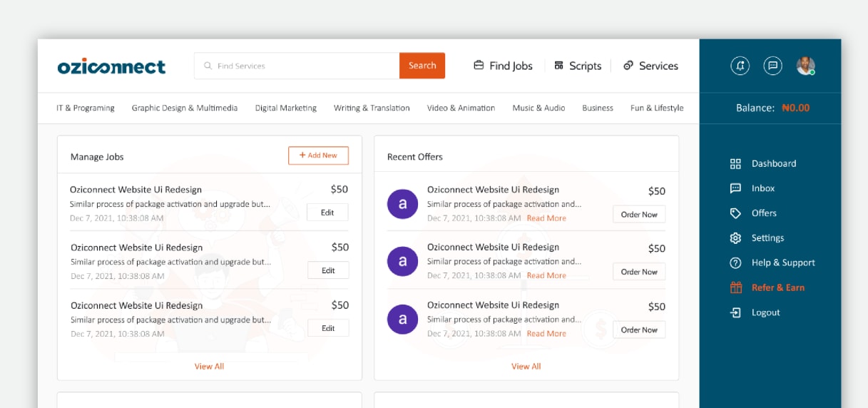The height and width of the screenshot is (408, 868).
Task: Click Order Now on second offer
Action: coord(639,272)
